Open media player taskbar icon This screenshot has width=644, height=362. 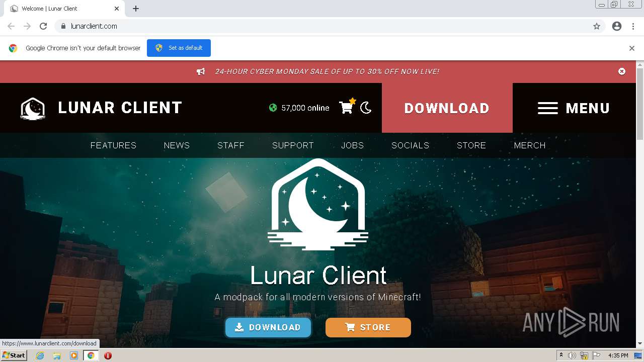coord(74,355)
